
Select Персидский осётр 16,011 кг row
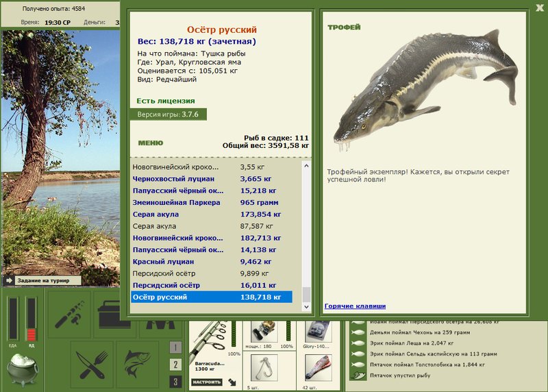point(212,285)
